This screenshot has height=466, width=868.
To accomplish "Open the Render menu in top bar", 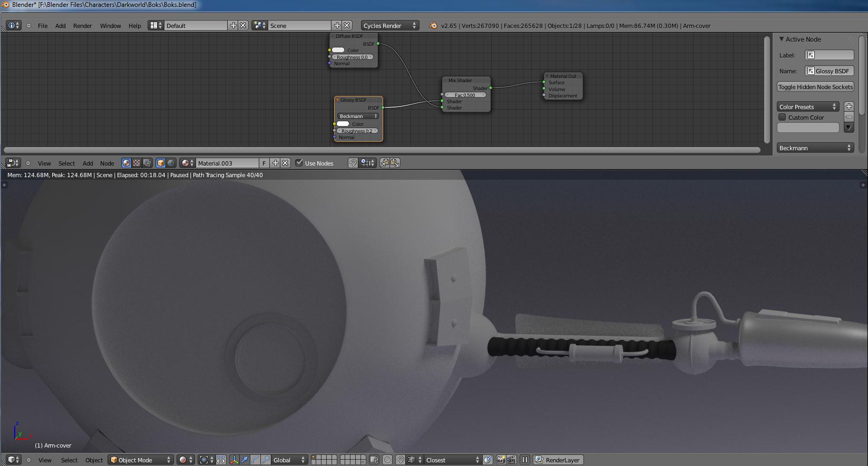I will point(82,25).
